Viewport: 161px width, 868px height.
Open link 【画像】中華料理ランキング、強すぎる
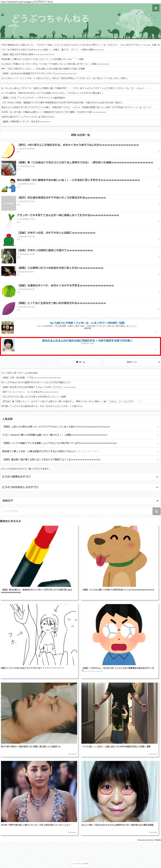pos(26,122)
